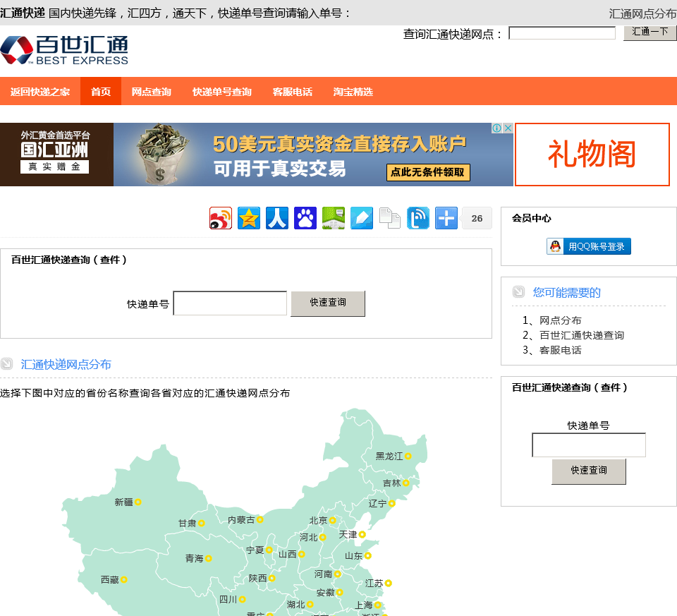
Task: Select 陕西 on the map
Action: [x=262, y=578]
